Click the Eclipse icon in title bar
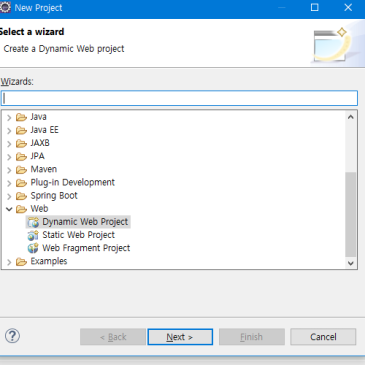 [5, 7]
